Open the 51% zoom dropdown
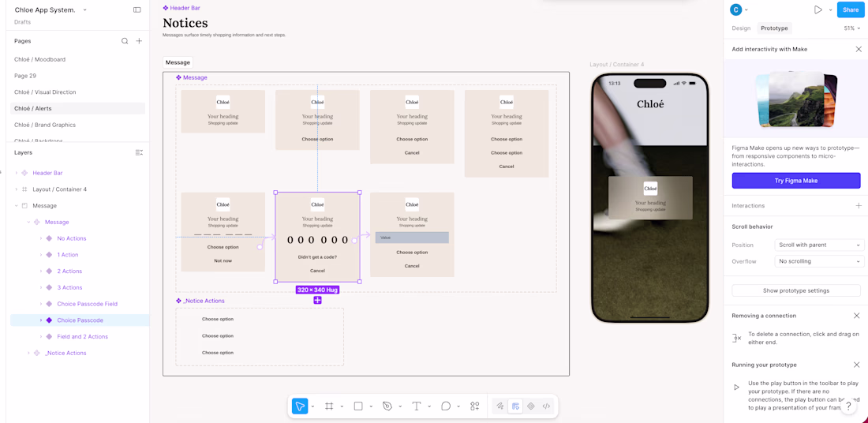 point(853,28)
